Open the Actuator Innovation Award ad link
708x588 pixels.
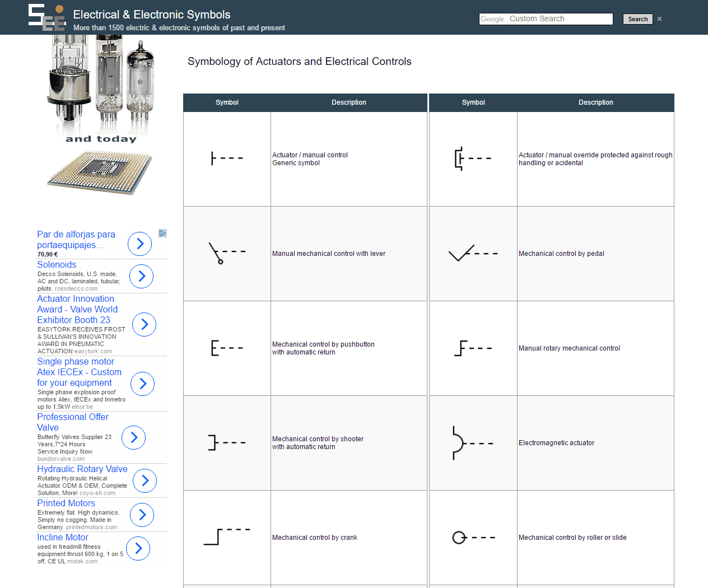tap(77, 309)
